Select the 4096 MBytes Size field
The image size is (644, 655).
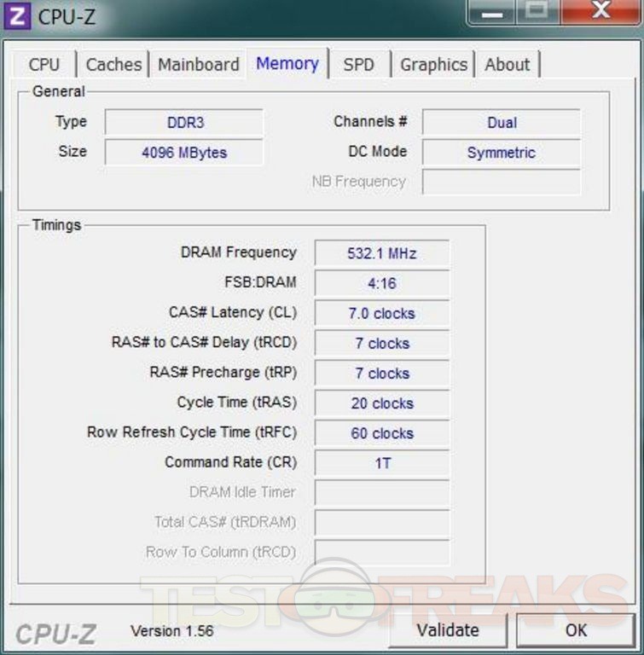184,154
